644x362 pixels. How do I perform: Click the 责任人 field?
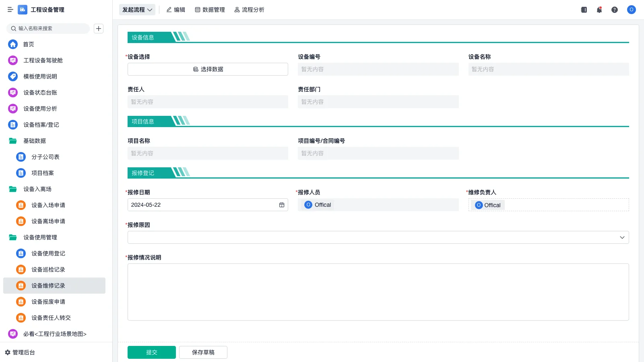pos(208,102)
